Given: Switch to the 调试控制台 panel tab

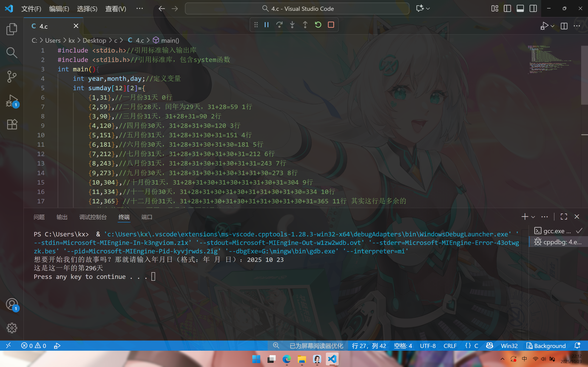Looking at the screenshot, I should (x=93, y=217).
